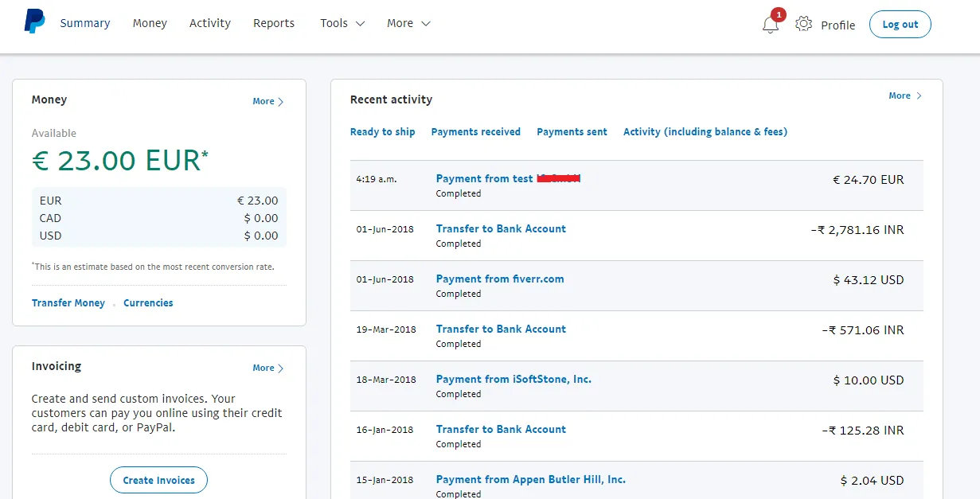
Task: Open the Currencies link
Action: tap(148, 303)
